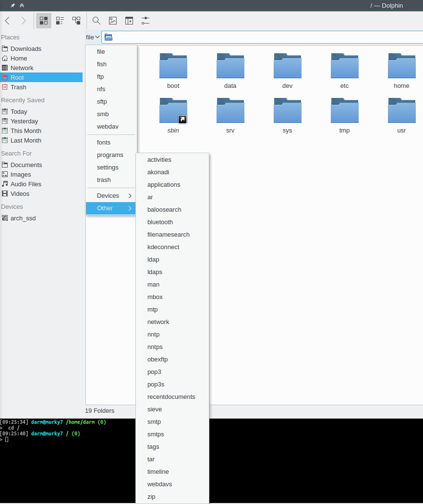Select the tmp folder
Viewport: 423px width, 504px height.
tap(345, 115)
